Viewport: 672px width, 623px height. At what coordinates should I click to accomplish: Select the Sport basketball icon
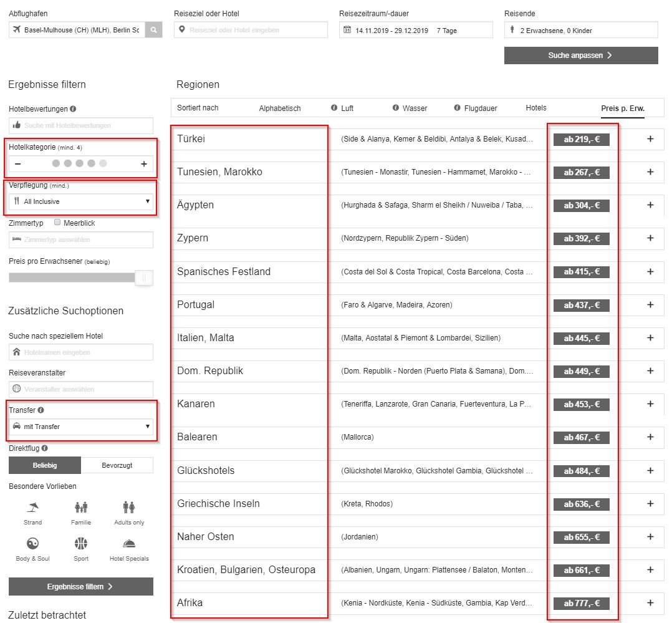(x=81, y=543)
